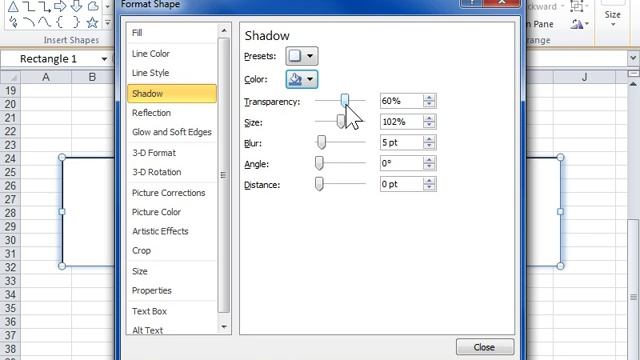Expand the formula bar chevron
This screenshot has width=640, height=360.
pos(633,58)
